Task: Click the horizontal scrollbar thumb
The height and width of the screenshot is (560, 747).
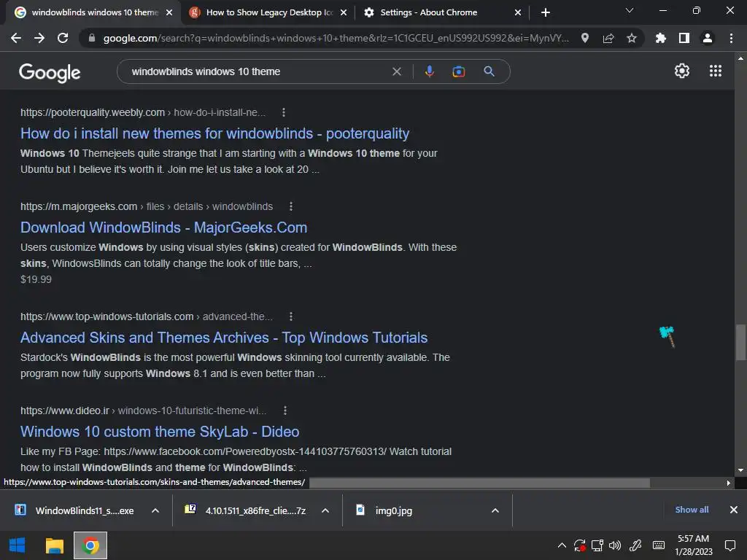Action: (479, 483)
